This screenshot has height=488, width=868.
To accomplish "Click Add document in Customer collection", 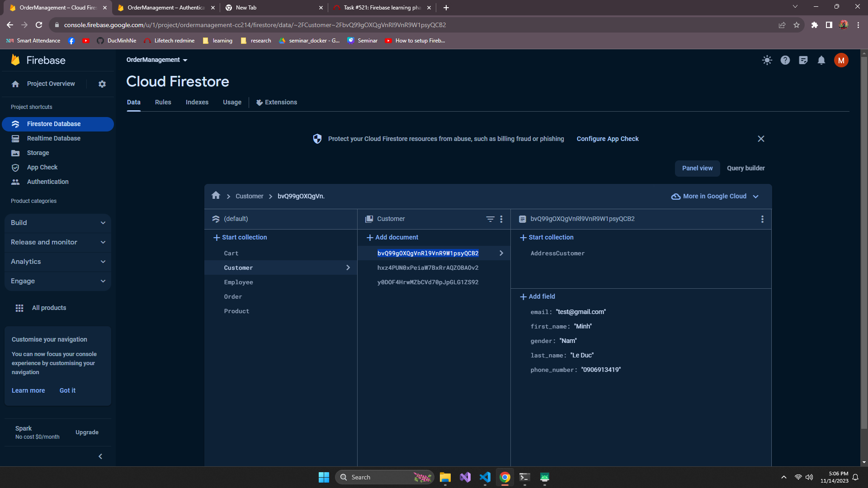I will [x=392, y=237].
